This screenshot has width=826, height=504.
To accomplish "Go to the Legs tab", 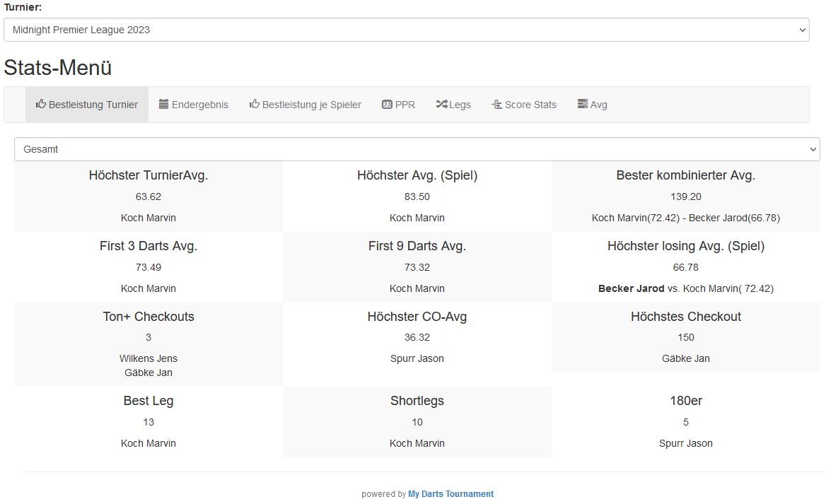I will tap(460, 105).
